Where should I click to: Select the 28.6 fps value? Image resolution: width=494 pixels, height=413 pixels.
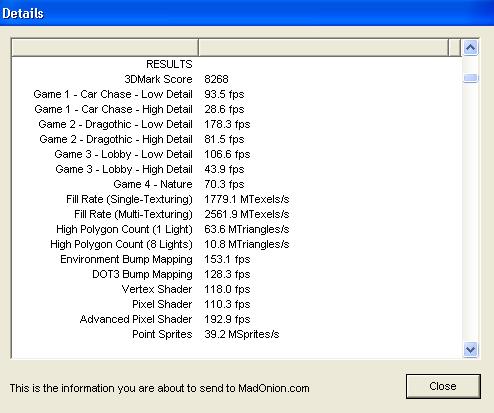pyautogui.click(x=224, y=109)
